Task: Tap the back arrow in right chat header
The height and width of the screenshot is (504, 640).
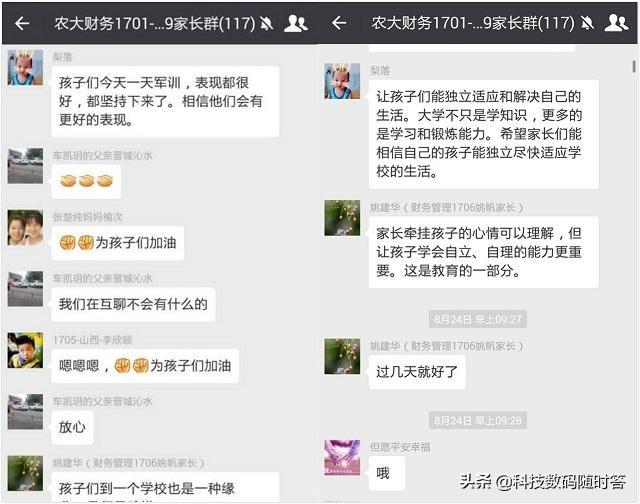Action: 339,23
